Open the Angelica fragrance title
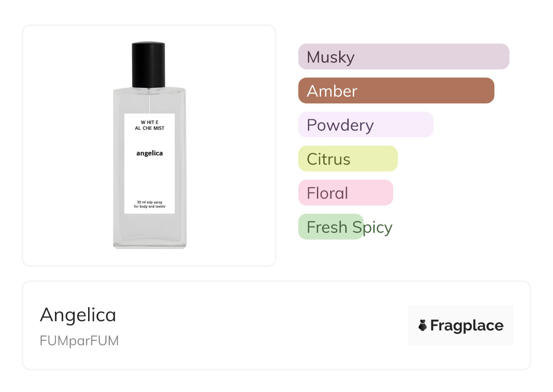The width and height of the screenshot is (553, 392). click(x=78, y=314)
